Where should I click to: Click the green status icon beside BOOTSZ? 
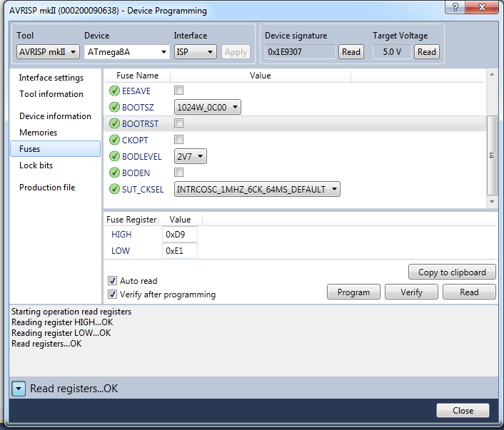pyautogui.click(x=114, y=107)
